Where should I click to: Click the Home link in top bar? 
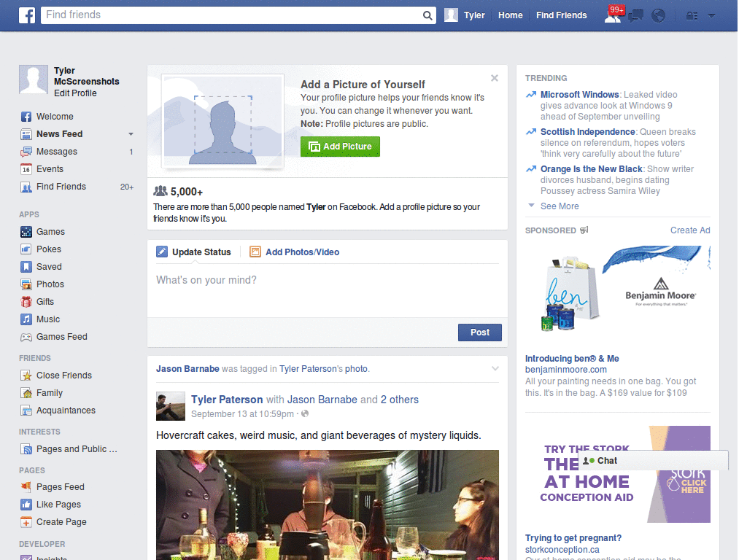510,15
